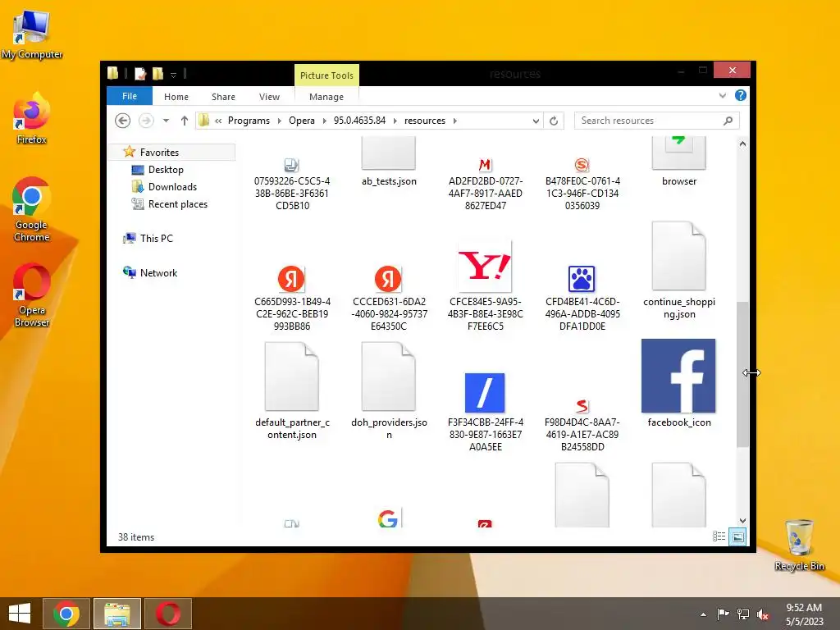Click Opera in the address path
Screen dimensions: 840x630
(x=302, y=121)
